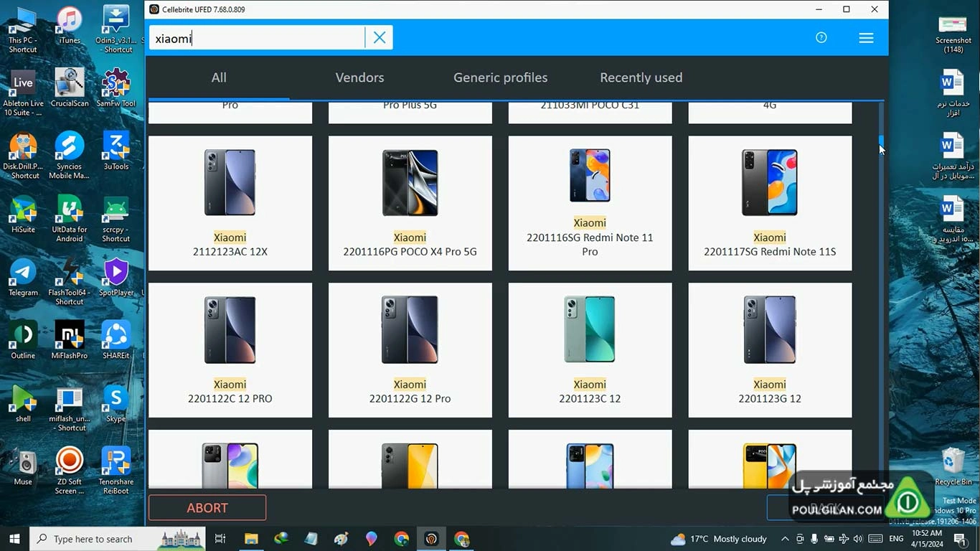Image resolution: width=980 pixels, height=551 pixels.
Task: Click the ABORT button
Action: 207,508
